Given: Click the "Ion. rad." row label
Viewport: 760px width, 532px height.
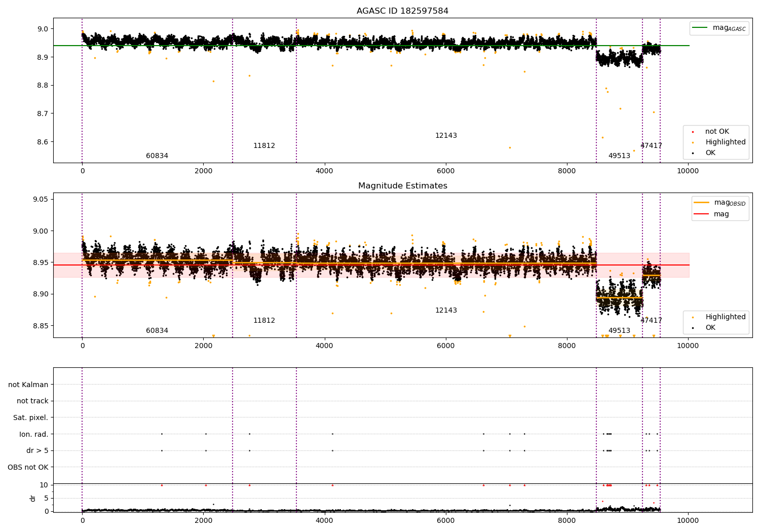Looking at the screenshot, I should [34, 434].
